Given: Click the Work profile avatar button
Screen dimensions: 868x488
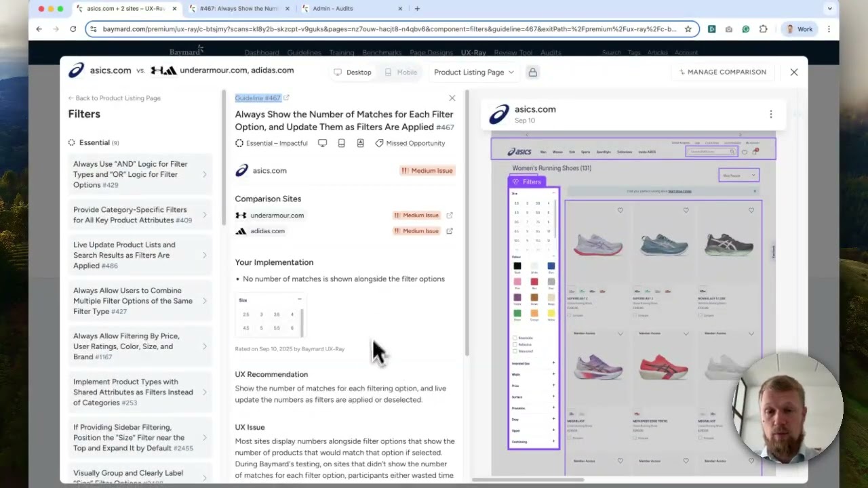Looking at the screenshot, I should (798, 29).
